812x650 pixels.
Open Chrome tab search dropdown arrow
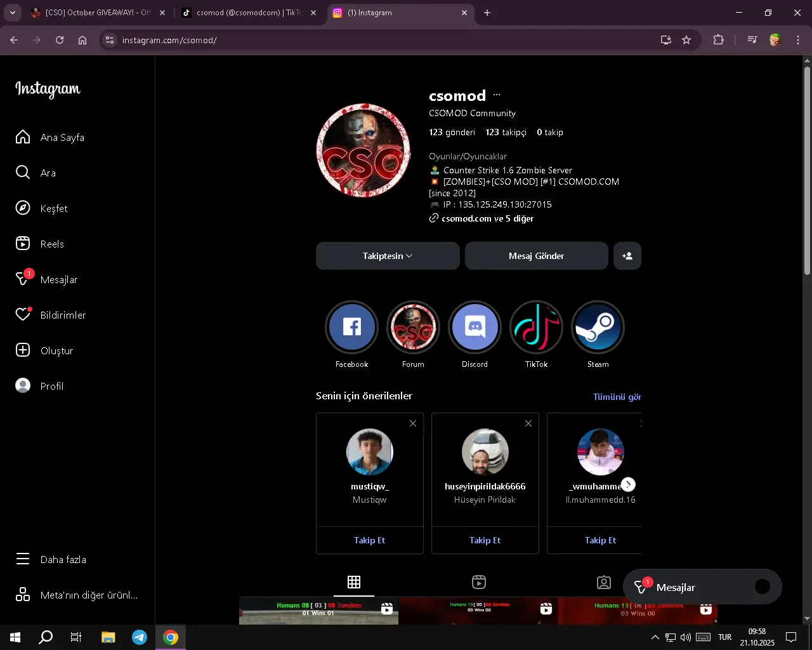coord(13,13)
